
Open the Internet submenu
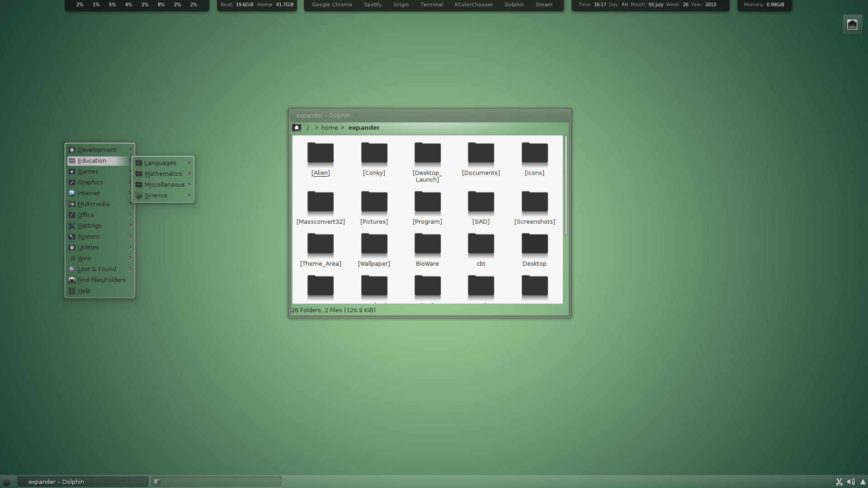[x=100, y=193]
